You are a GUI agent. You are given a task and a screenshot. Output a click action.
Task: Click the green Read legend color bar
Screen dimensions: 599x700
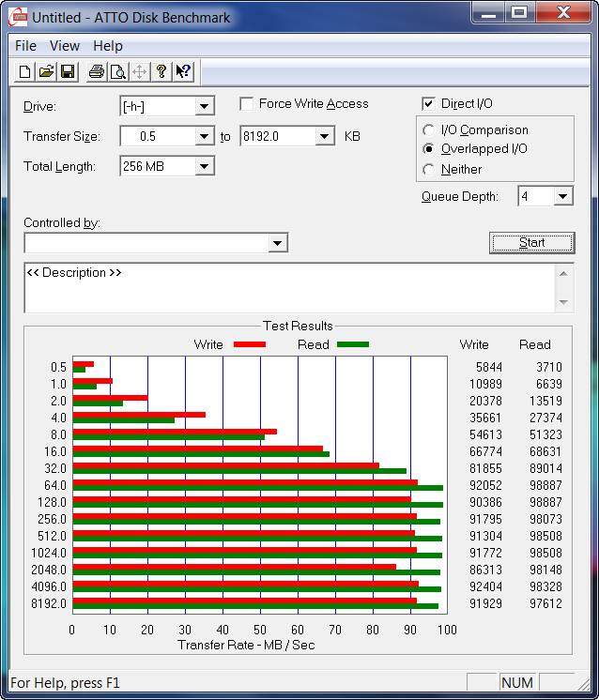pyautogui.click(x=353, y=344)
